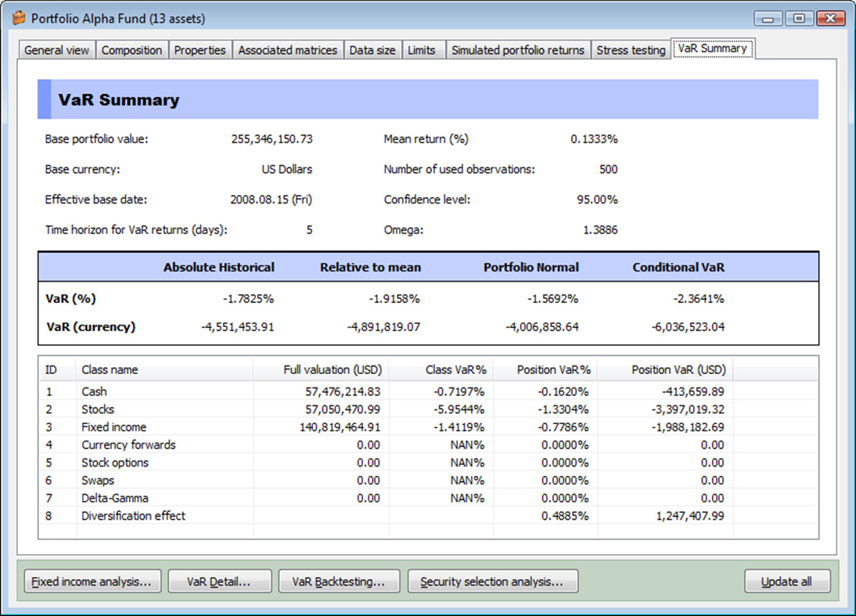Click the portfolio icon in the title bar
856x616 pixels.
click(x=19, y=18)
